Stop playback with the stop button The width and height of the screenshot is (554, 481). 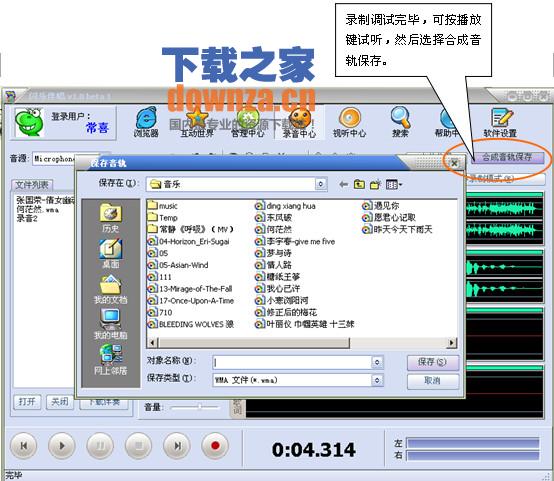point(138,446)
